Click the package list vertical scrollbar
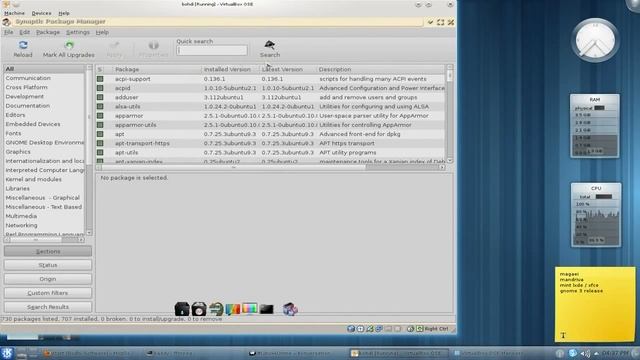Image resolution: width=640 pixels, height=360 pixels. click(x=449, y=114)
